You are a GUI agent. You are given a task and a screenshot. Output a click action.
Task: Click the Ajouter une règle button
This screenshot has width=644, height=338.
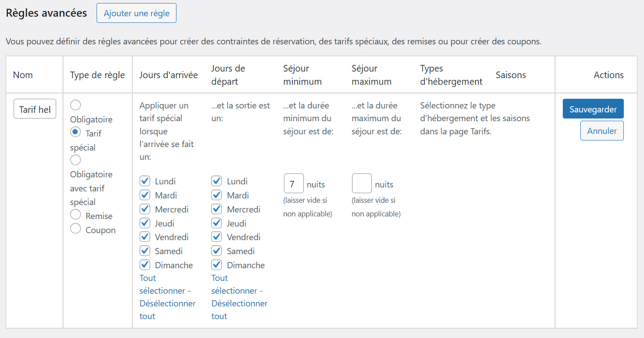[137, 13]
